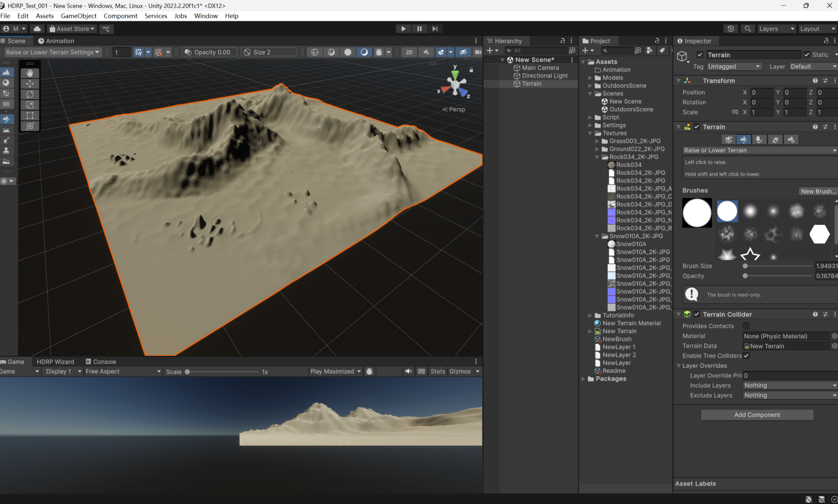
Task: Open the Free Aspect dropdown
Action: pyautogui.click(x=123, y=371)
